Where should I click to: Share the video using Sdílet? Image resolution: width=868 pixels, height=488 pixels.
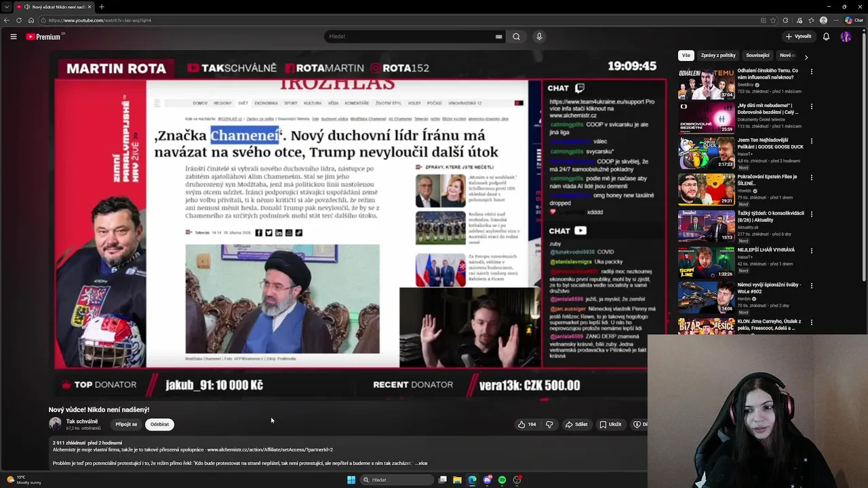[x=576, y=424]
